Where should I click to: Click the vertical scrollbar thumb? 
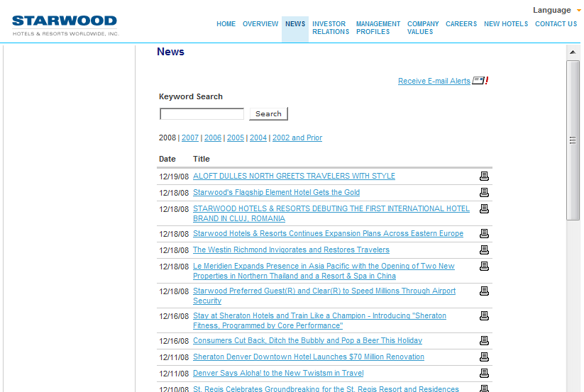coord(573,140)
